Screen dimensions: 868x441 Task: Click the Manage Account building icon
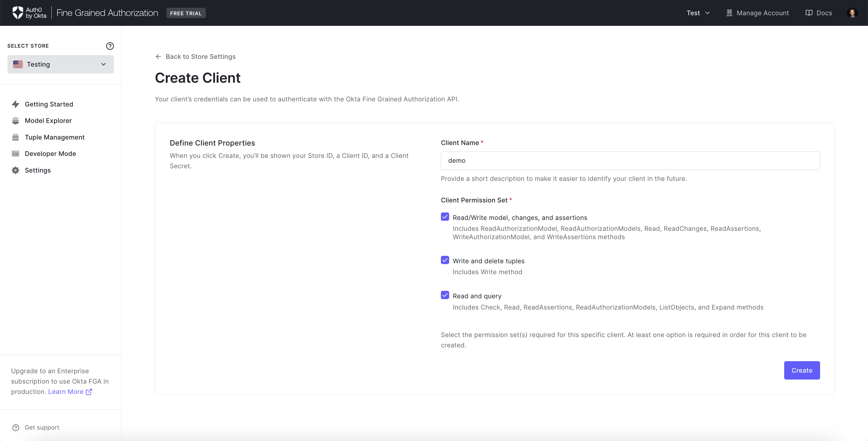pos(729,13)
